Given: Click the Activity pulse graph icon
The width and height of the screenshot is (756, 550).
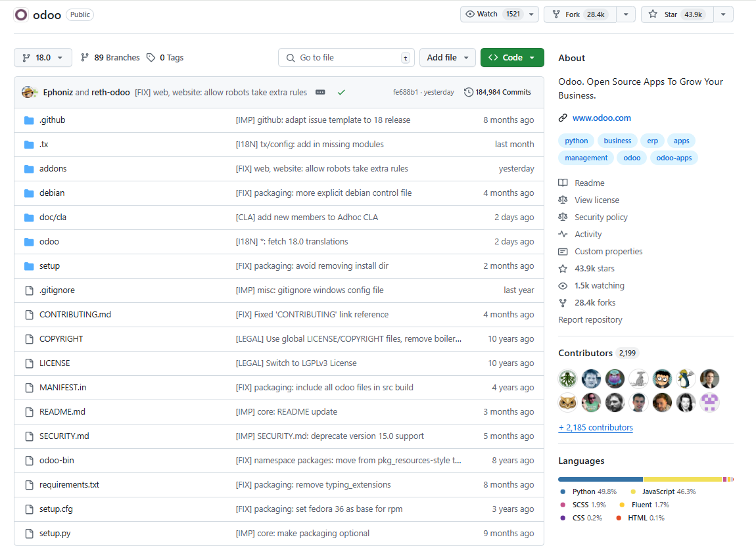Looking at the screenshot, I should pos(563,234).
